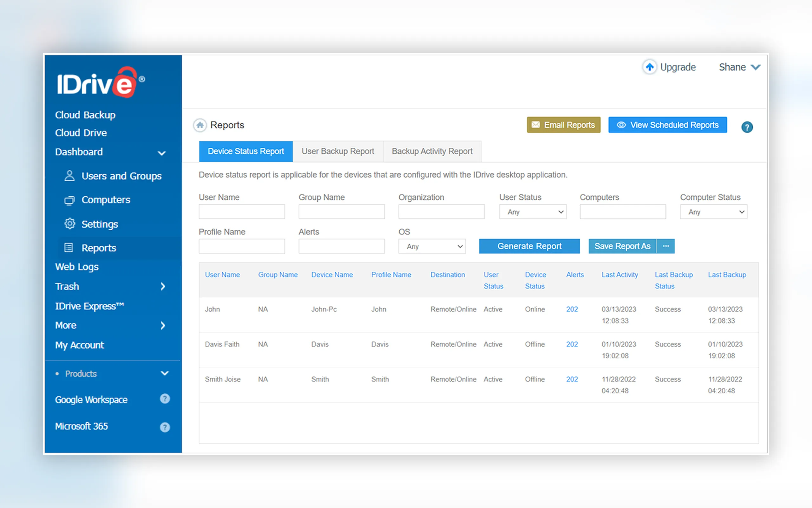Open Users and Groups page
812x508 pixels.
click(x=121, y=176)
